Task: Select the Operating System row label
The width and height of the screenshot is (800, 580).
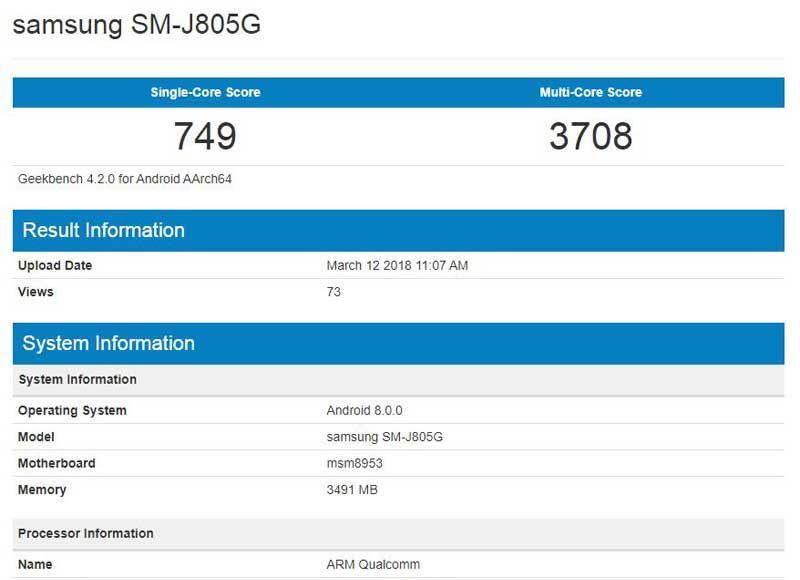Action: pos(72,411)
